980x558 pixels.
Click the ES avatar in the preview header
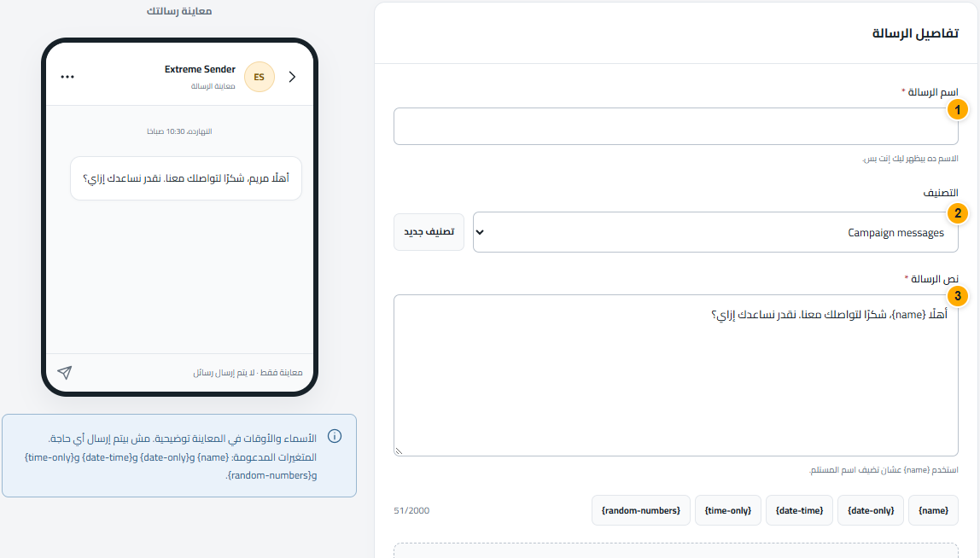coord(260,77)
